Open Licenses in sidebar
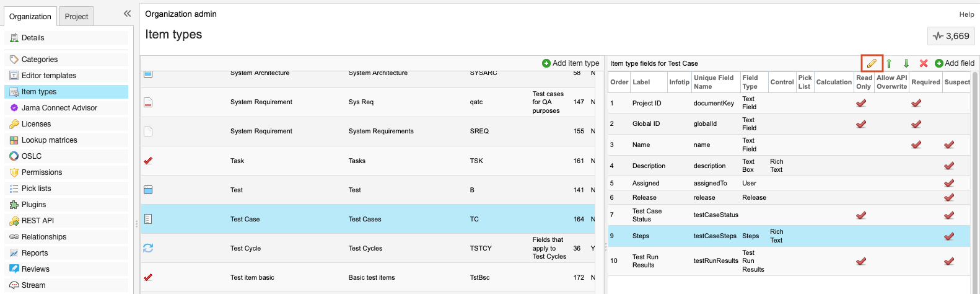Viewport: 980px width, 294px height. point(66,124)
